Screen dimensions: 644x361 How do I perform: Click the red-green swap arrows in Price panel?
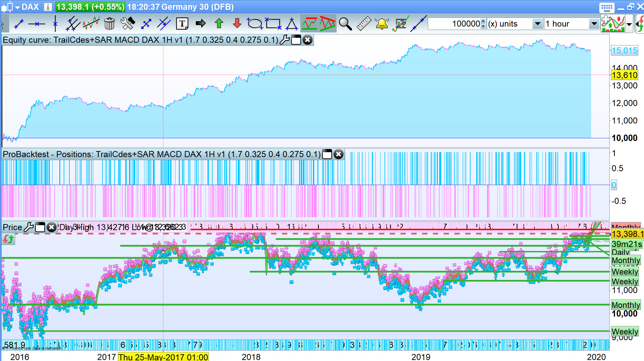click(8, 239)
